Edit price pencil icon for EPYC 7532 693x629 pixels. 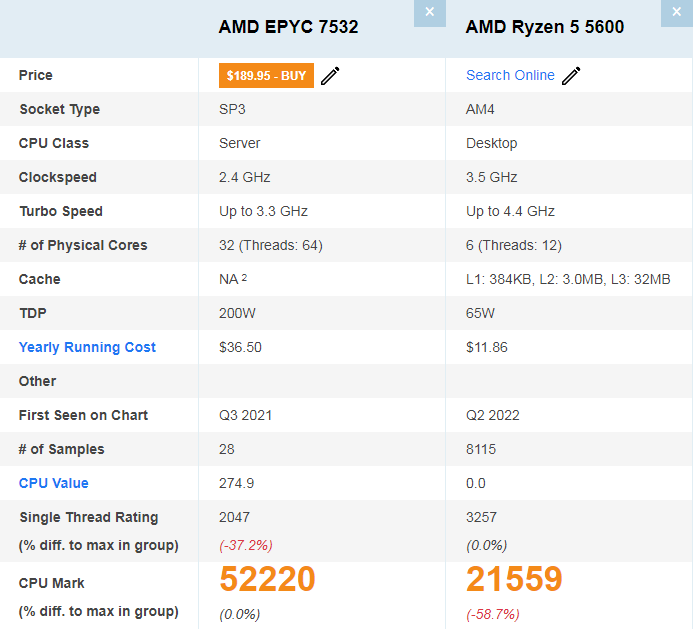coord(330,76)
